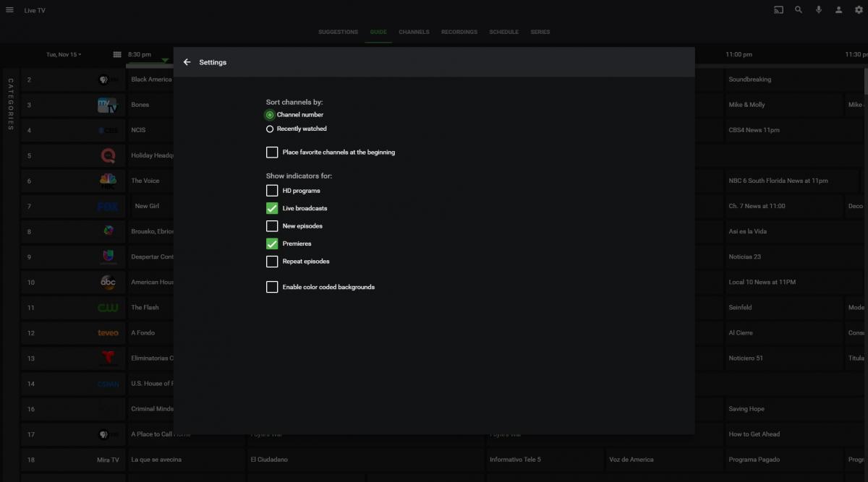Viewport: 868px width, 482px height.
Task: Switch to Channels tab
Action: [x=414, y=32]
